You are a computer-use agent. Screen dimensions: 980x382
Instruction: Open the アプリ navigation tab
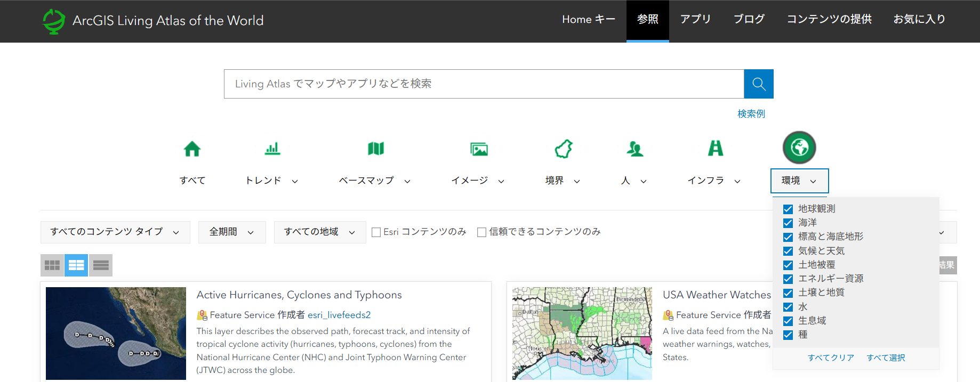695,19
